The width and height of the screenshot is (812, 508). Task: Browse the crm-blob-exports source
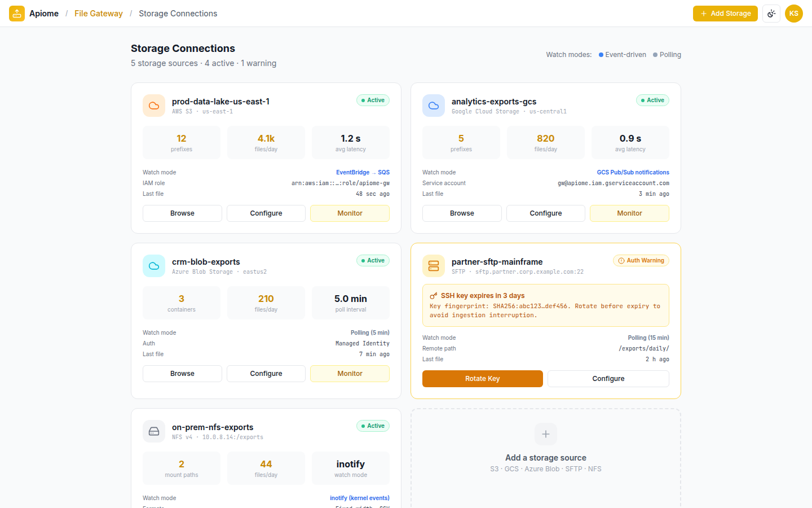182,374
